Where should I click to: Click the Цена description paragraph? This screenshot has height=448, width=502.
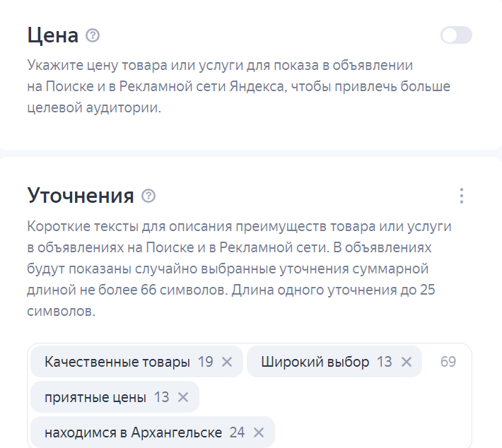click(239, 88)
